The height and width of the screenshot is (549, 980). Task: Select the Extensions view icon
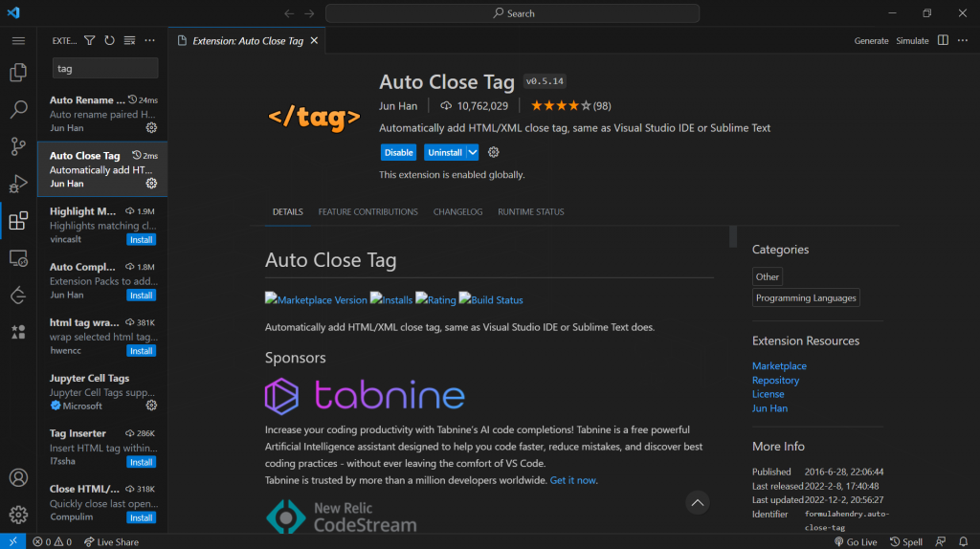point(18,221)
